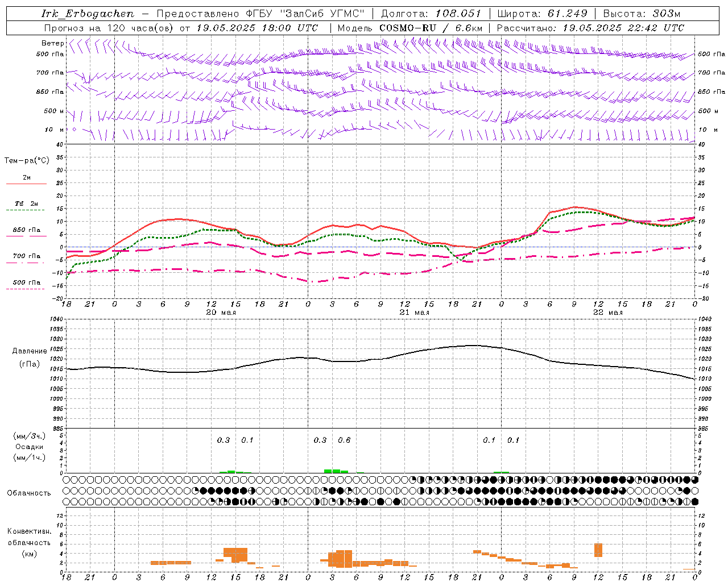Click the 2м temperature legend label

point(27,177)
